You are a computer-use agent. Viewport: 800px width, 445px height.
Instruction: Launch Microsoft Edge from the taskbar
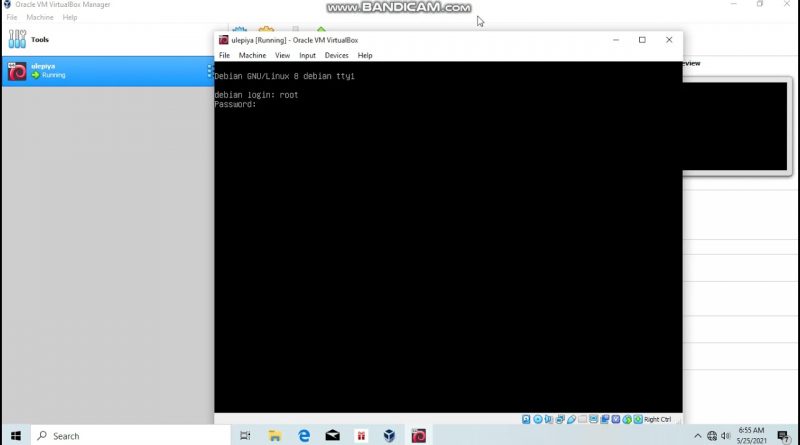tap(304, 436)
